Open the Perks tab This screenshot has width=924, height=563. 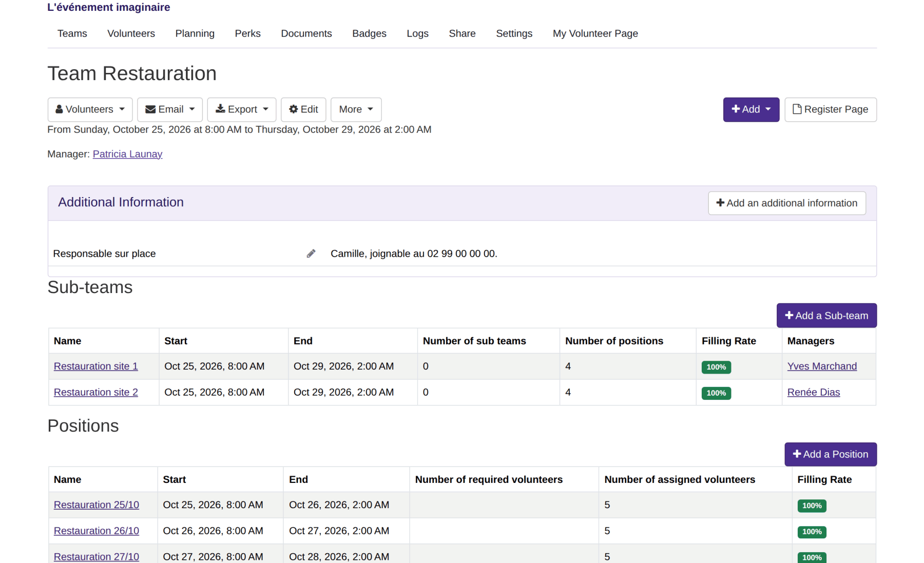(247, 33)
